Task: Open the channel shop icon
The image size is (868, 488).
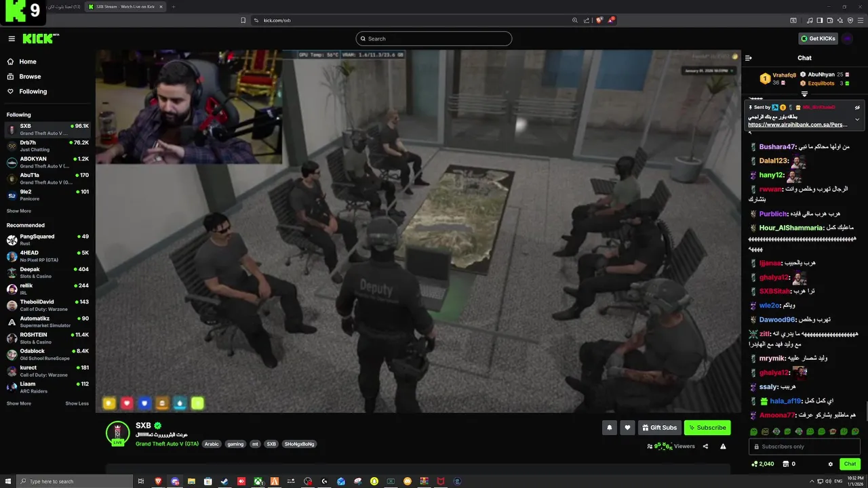Action: click(786, 464)
